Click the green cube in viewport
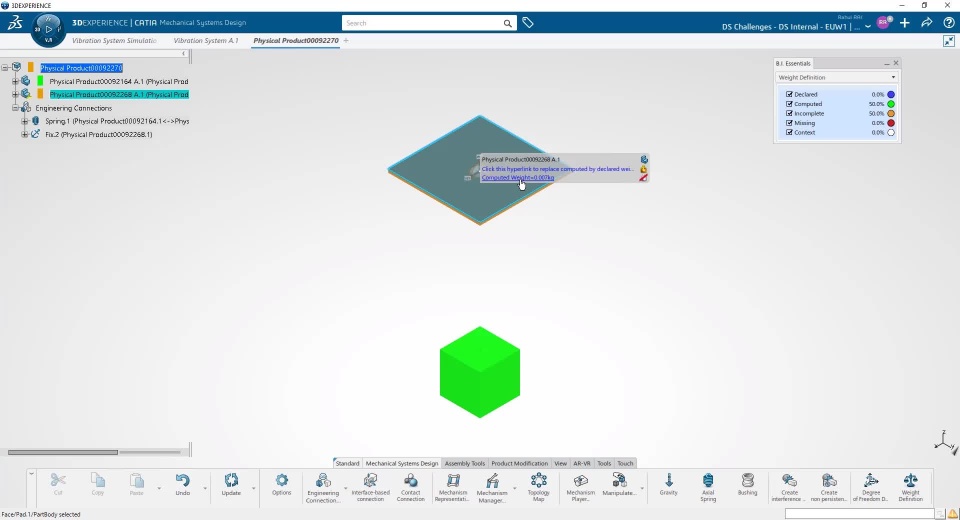960x520 pixels. tap(479, 372)
